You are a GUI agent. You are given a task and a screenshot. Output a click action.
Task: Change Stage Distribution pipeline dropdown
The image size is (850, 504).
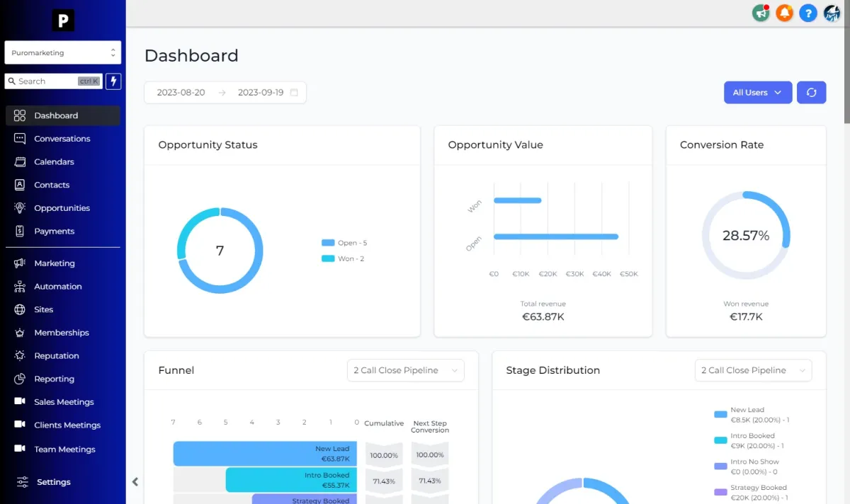click(753, 370)
